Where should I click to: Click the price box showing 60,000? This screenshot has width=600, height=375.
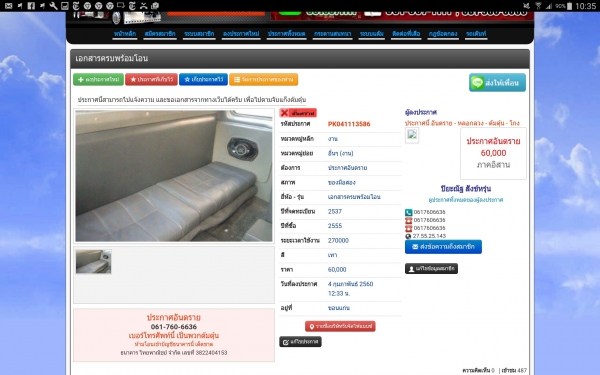[493, 153]
